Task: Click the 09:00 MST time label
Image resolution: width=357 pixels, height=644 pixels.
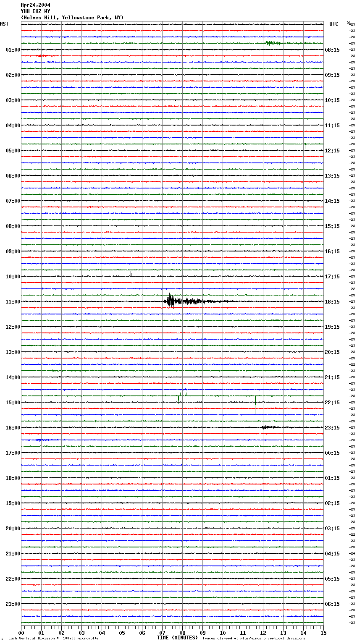Action: (13, 251)
